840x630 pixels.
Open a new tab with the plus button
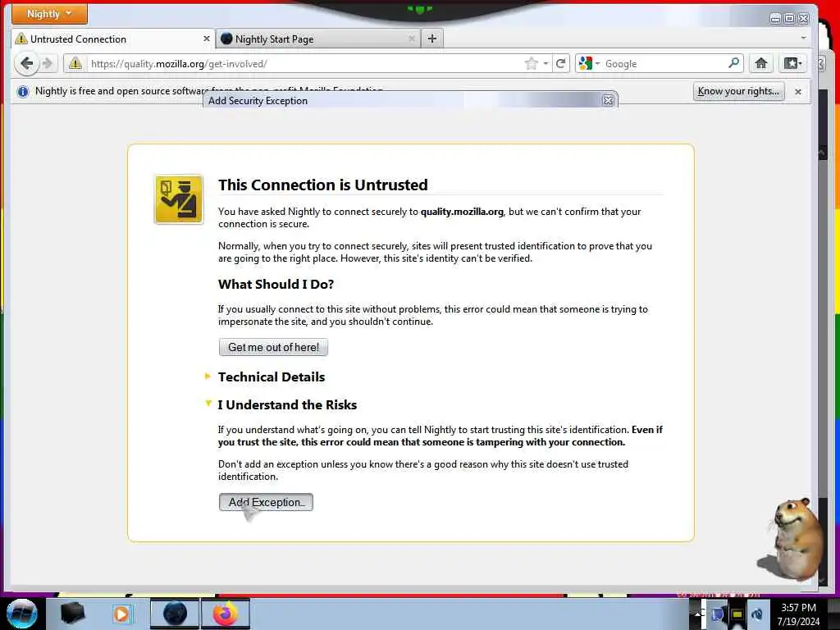(x=432, y=39)
